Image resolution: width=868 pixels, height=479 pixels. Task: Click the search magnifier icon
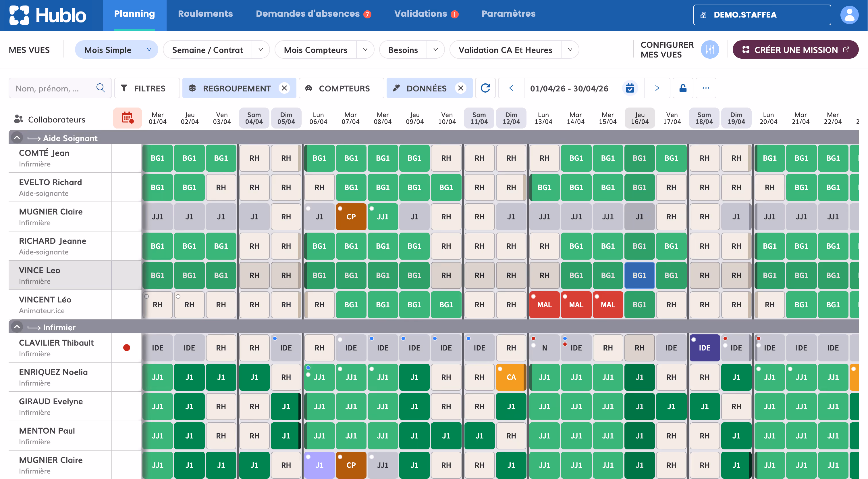click(x=101, y=88)
